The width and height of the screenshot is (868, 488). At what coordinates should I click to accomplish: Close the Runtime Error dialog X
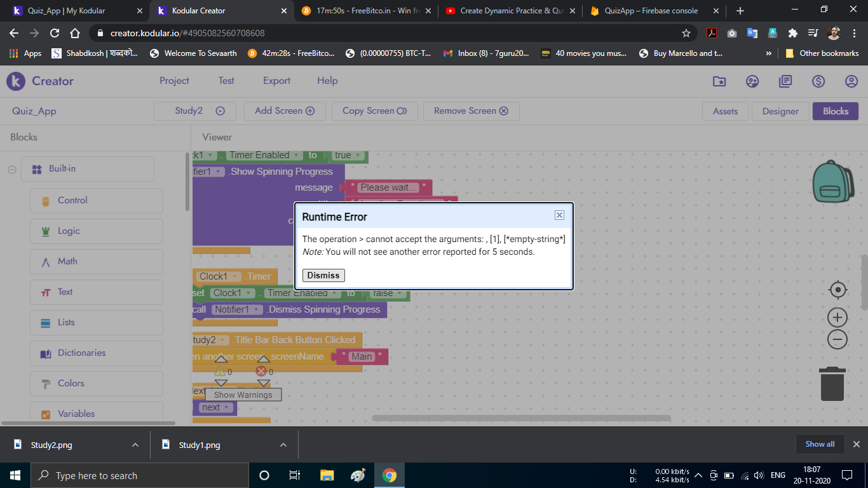(x=559, y=215)
